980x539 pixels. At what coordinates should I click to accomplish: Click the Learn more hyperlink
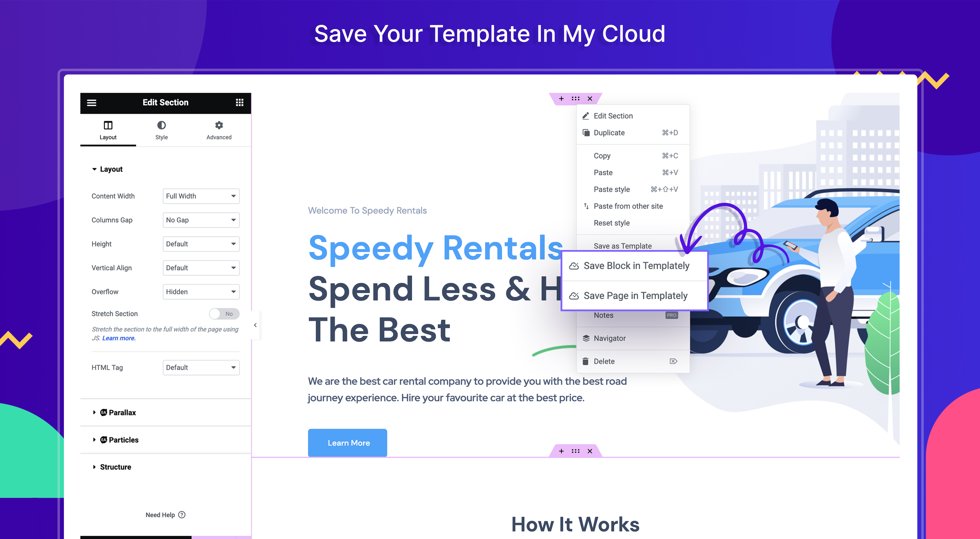[x=118, y=337]
